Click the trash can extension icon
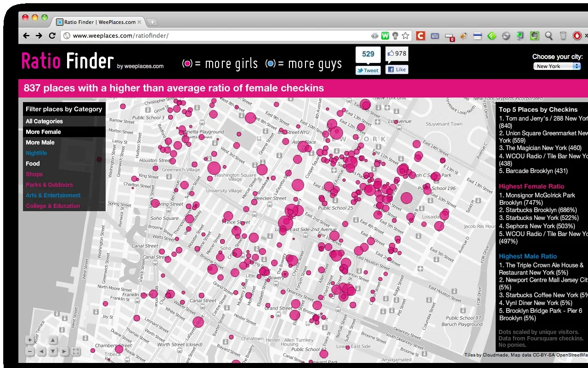 pos(563,35)
